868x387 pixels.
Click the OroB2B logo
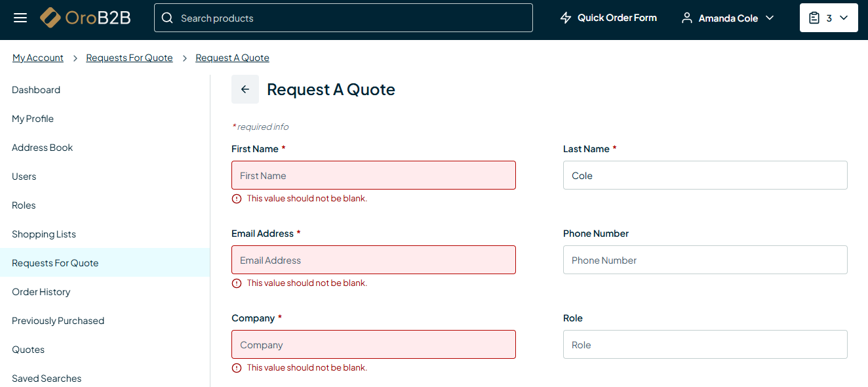coord(85,18)
